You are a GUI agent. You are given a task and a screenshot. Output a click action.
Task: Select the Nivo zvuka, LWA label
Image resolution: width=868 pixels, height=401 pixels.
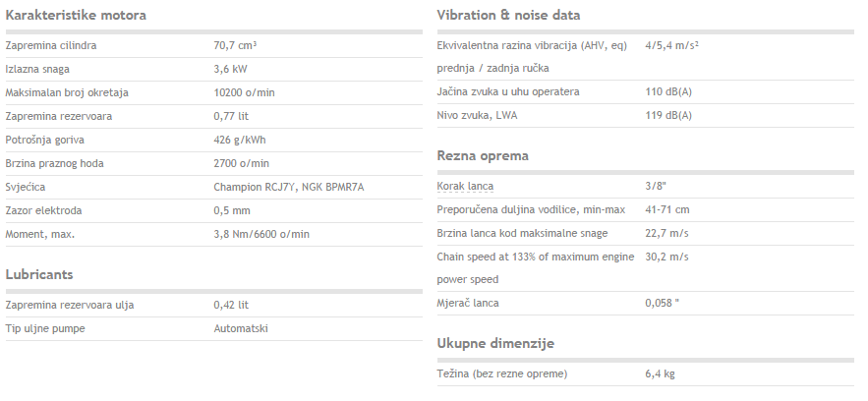coord(477,116)
